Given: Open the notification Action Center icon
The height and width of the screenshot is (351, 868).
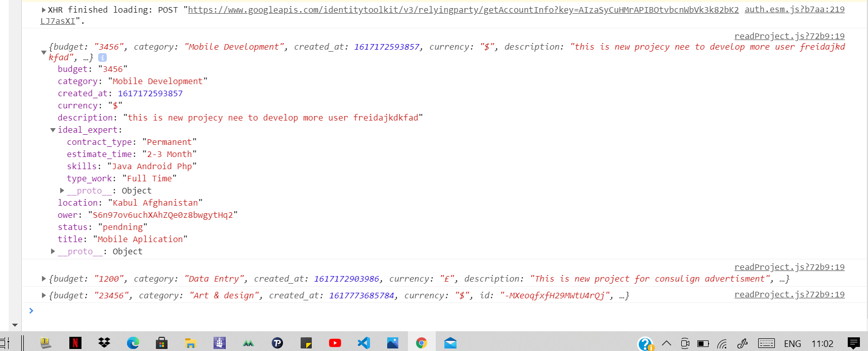Looking at the screenshot, I should click(x=854, y=343).
